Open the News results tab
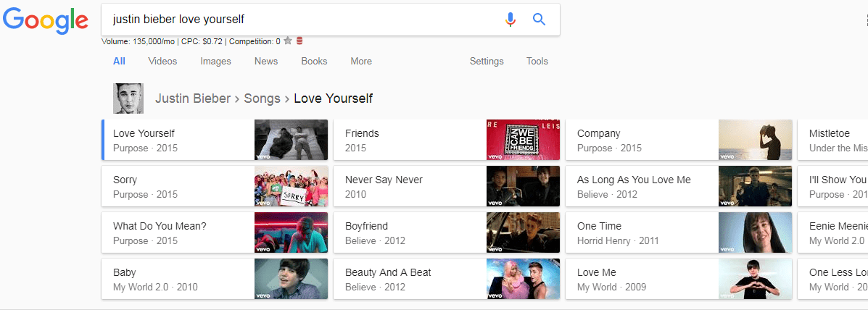Screen dimensions: 868x323 (266, 62)
